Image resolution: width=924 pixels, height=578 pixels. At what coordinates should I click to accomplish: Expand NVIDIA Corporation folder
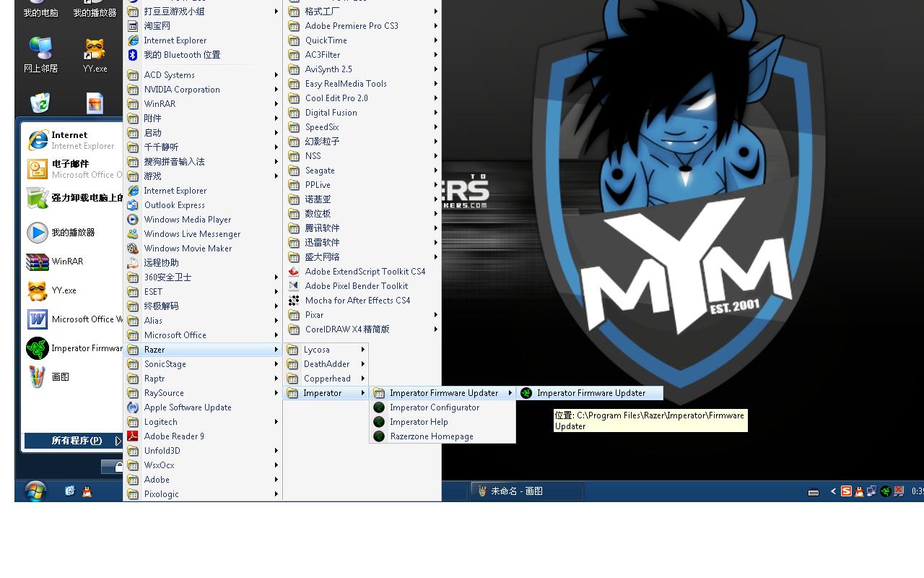click(202, 90)
